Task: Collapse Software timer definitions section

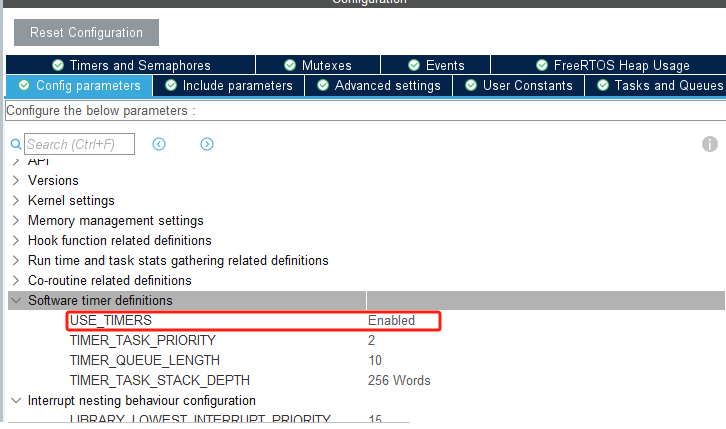Action: click(16, 300)
